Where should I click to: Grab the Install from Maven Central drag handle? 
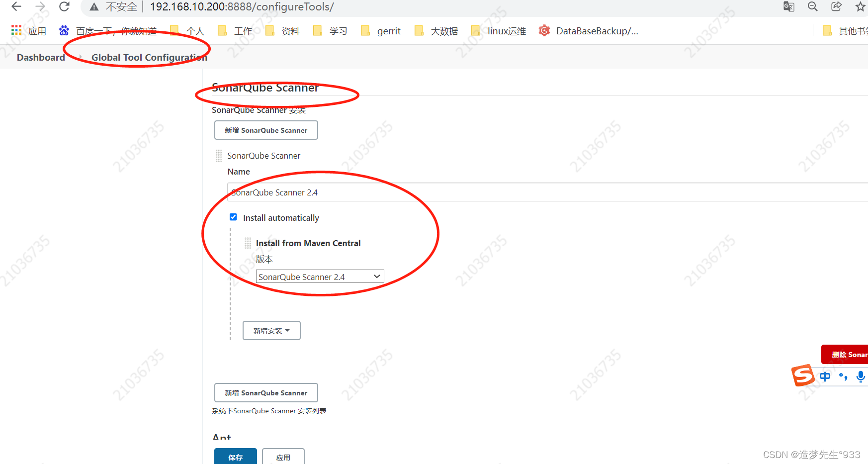tap(248, 243)
